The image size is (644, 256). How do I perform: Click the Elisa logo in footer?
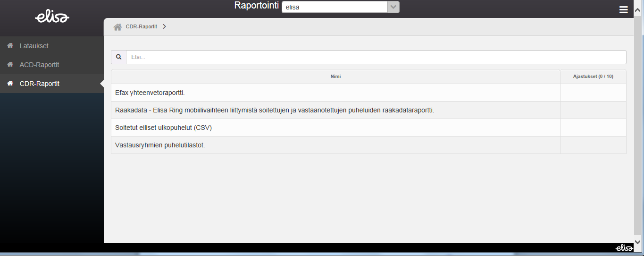(624, 248)
